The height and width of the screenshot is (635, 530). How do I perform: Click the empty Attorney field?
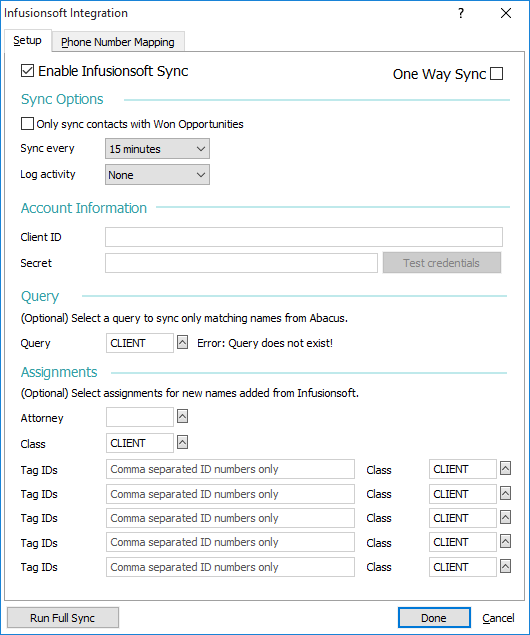[140, 417]
